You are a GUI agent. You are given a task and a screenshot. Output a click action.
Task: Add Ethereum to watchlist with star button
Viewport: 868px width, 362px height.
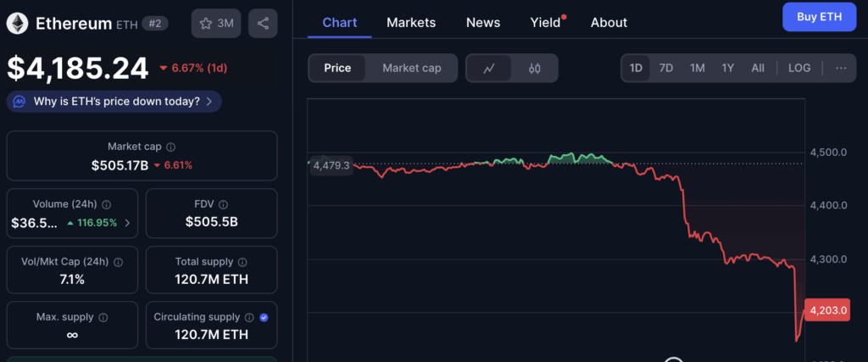point(216,23)
